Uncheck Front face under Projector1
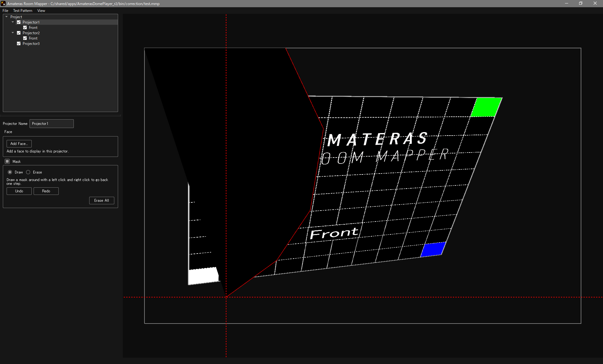The image size is (603, 364). 25,28
